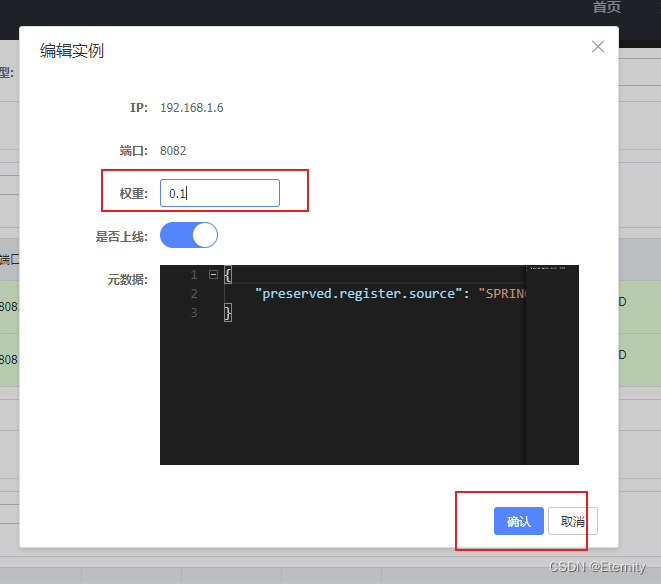Toggle the 是否上线 online switch

tap(189, 235)
